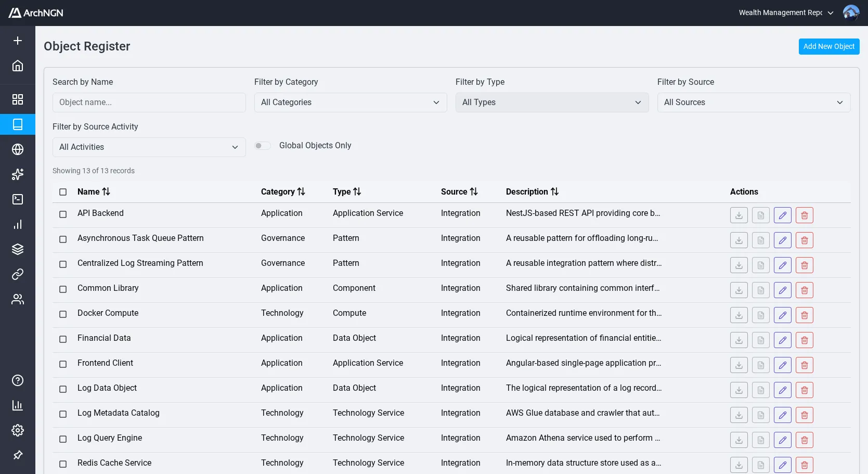Select the layers icon in the sidebar
Image resolution: width=868 pixels, height=474 pixels.
pos(18,249)
